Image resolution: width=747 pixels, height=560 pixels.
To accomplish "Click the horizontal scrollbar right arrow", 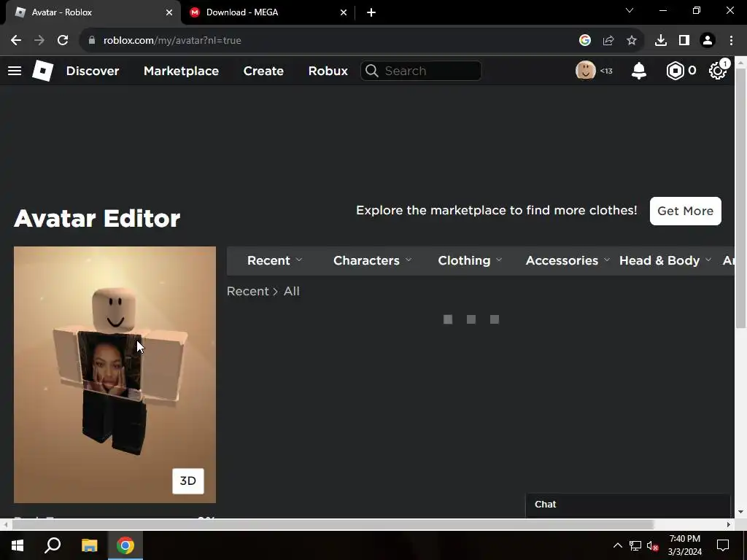I will click(729, 525).
